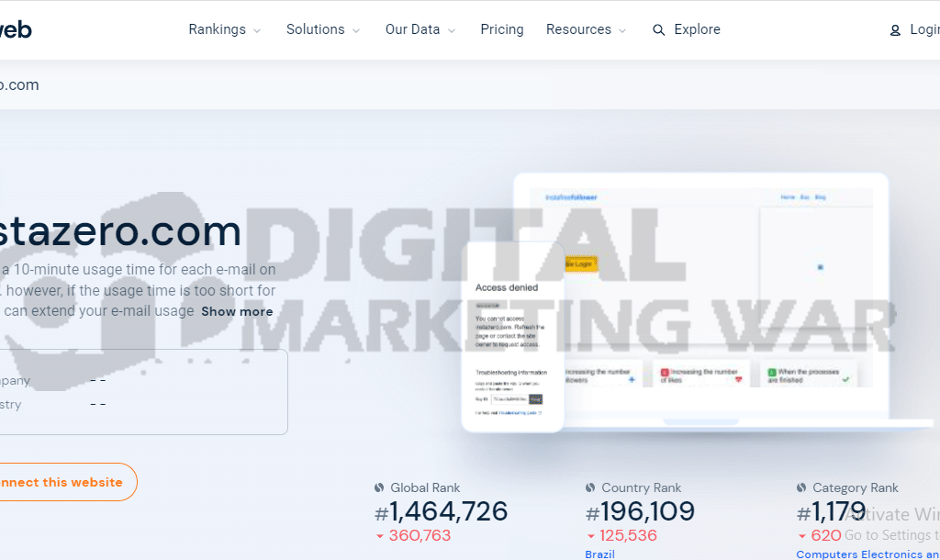Click the red arrow beside 360,763

click(379, 536)
